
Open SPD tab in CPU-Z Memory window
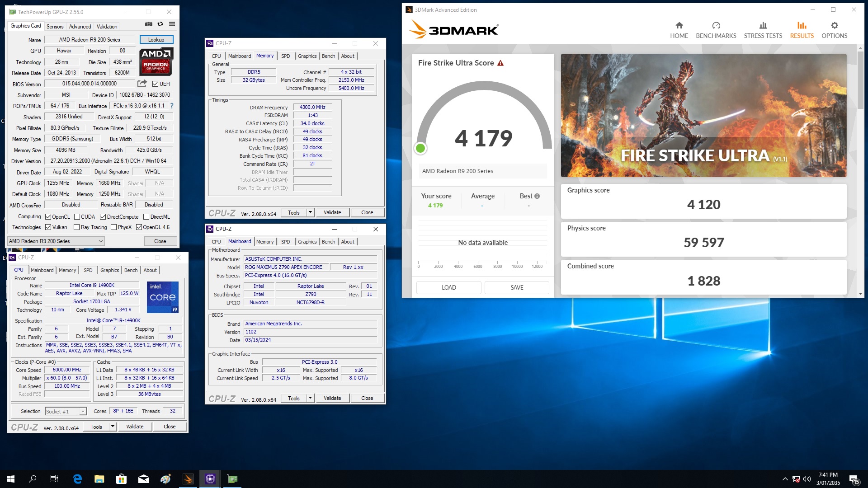(285, 56)
